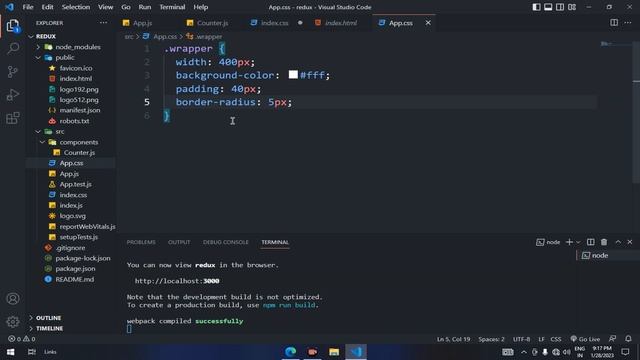Toggle the secondary side bar layout icon
This screenshot has width=640, height=360.
[560, 7]
